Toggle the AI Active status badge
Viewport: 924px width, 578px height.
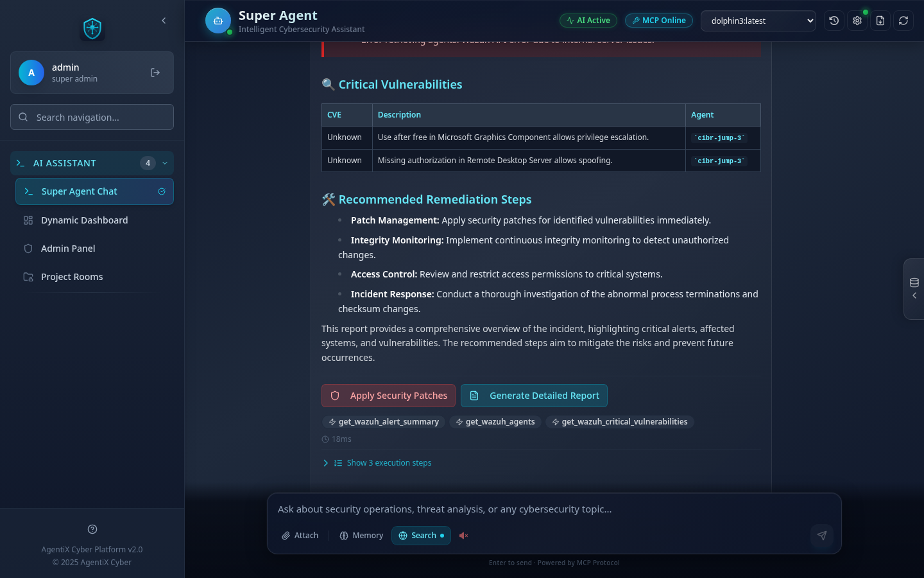click(588, 20)
